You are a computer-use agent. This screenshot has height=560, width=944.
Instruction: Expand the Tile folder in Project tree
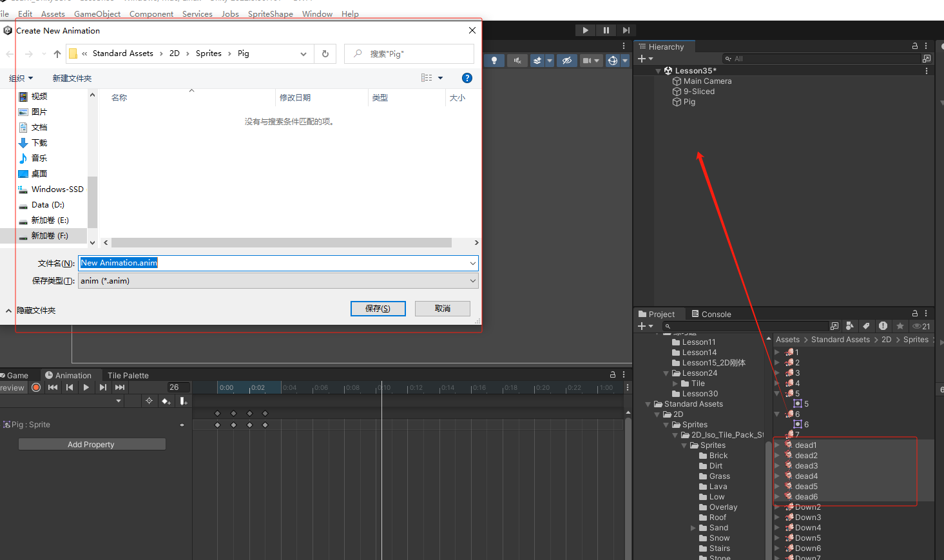click(675, 383)
